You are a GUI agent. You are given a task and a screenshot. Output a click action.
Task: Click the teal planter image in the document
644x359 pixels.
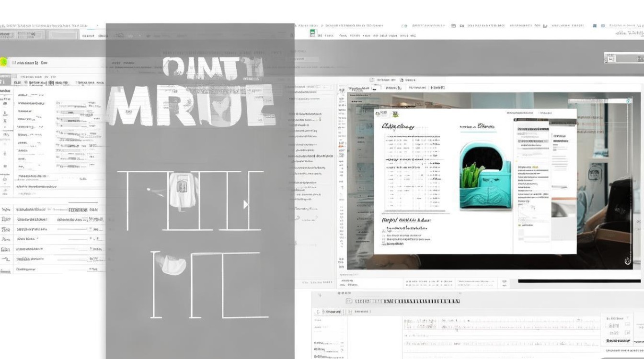485,179
